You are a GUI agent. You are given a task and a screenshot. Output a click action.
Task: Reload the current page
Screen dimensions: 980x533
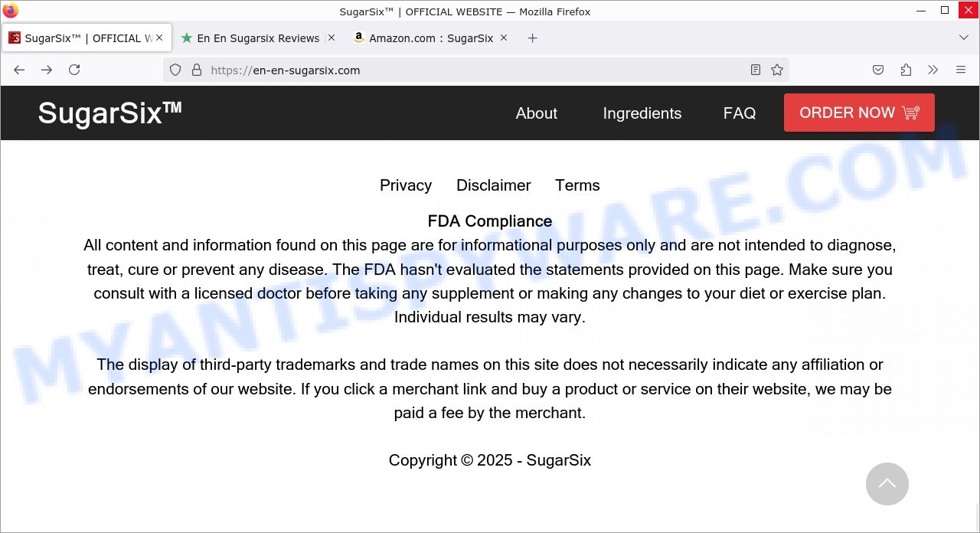(74, 70)
